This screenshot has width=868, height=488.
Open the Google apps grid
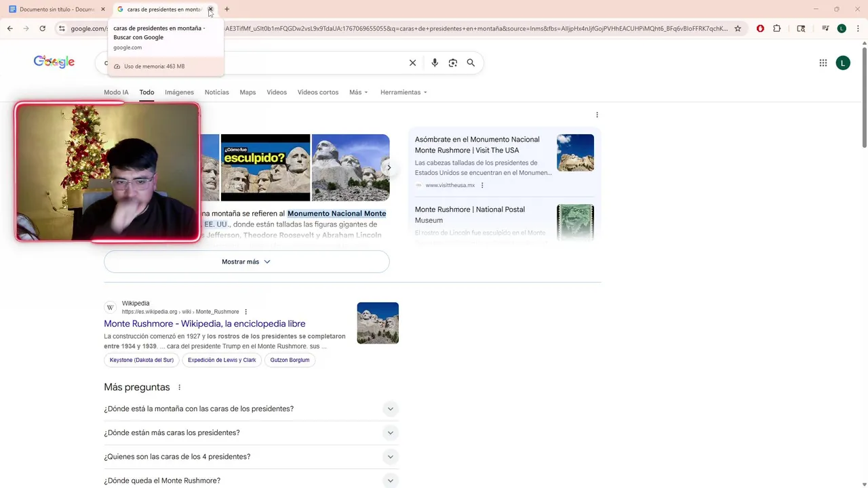823,63
